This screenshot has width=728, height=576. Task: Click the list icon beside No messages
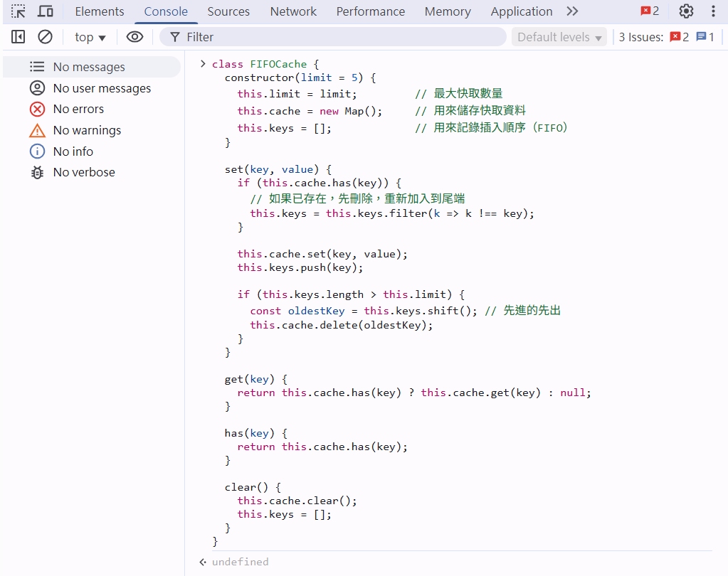(x=37, y=67)
